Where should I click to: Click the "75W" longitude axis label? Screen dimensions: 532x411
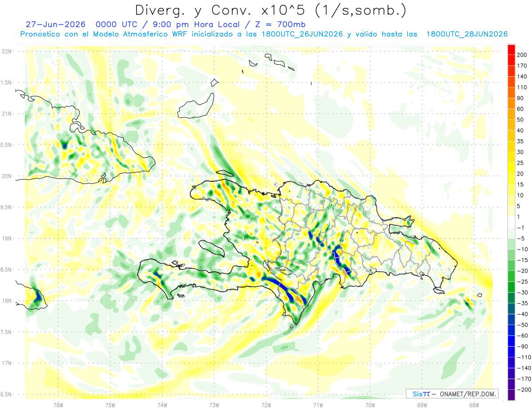tap(110, 405)
